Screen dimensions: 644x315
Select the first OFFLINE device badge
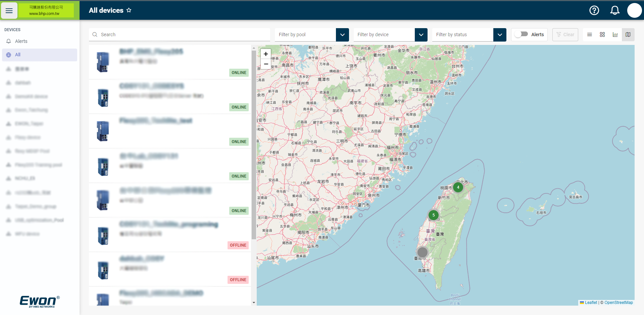click(x=238, y=245)
